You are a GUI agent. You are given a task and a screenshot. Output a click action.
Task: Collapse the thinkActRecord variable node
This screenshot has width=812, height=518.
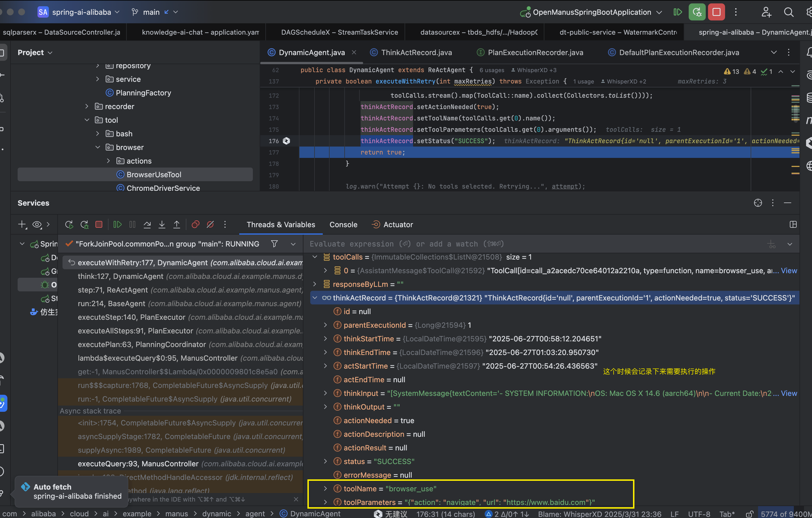[315, 298]
